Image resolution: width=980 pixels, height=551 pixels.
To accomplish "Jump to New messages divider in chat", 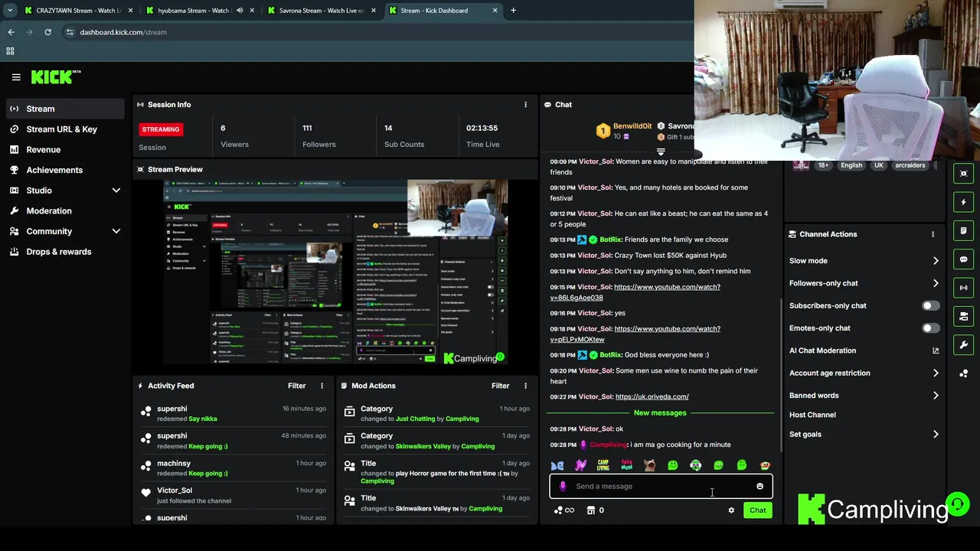I will tap(660, 413).
